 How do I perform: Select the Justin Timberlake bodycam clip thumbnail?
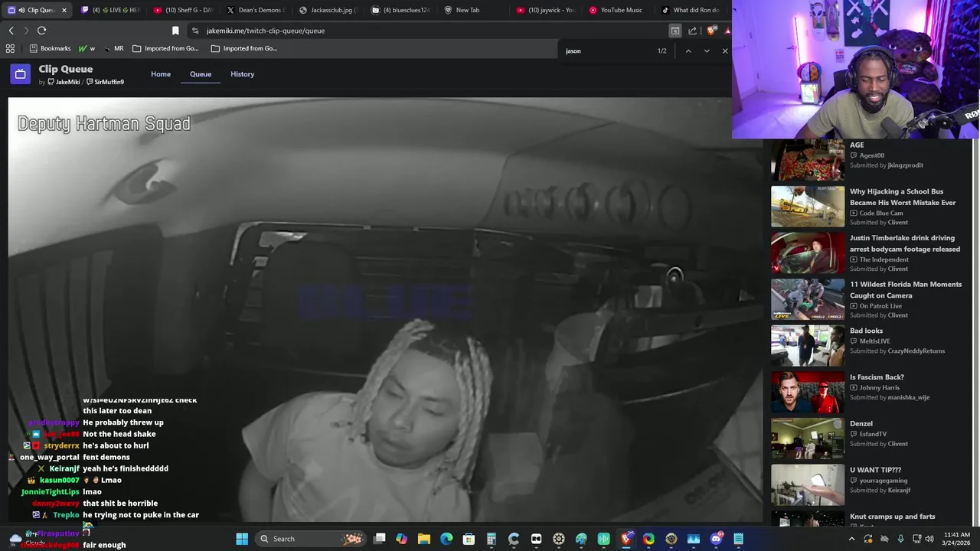808,253
